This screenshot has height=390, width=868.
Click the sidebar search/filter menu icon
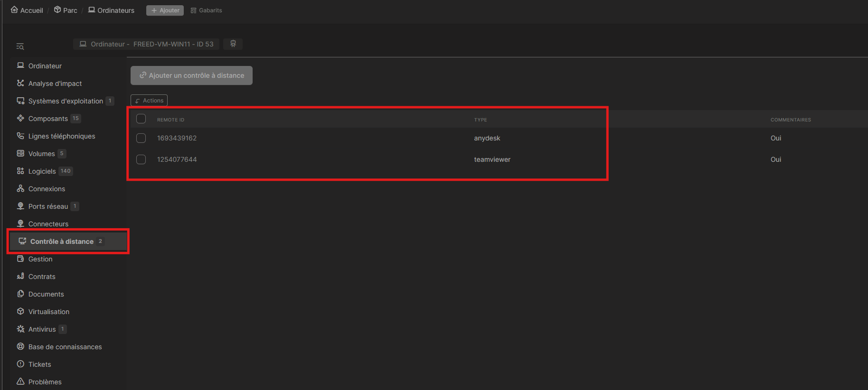click(20, 46)
